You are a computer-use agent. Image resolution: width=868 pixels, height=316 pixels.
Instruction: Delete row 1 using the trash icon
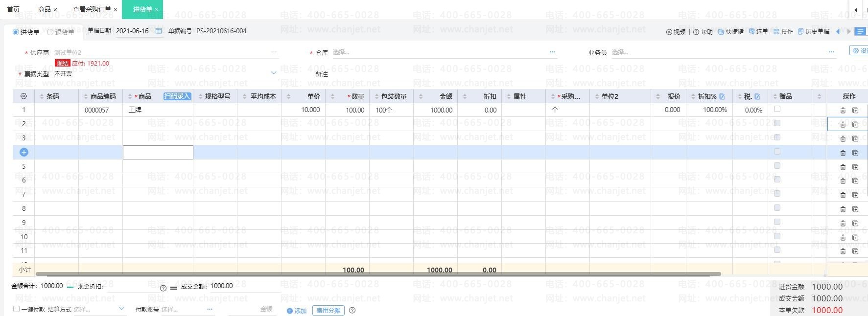pyautogui.click(x=843, y=111)
